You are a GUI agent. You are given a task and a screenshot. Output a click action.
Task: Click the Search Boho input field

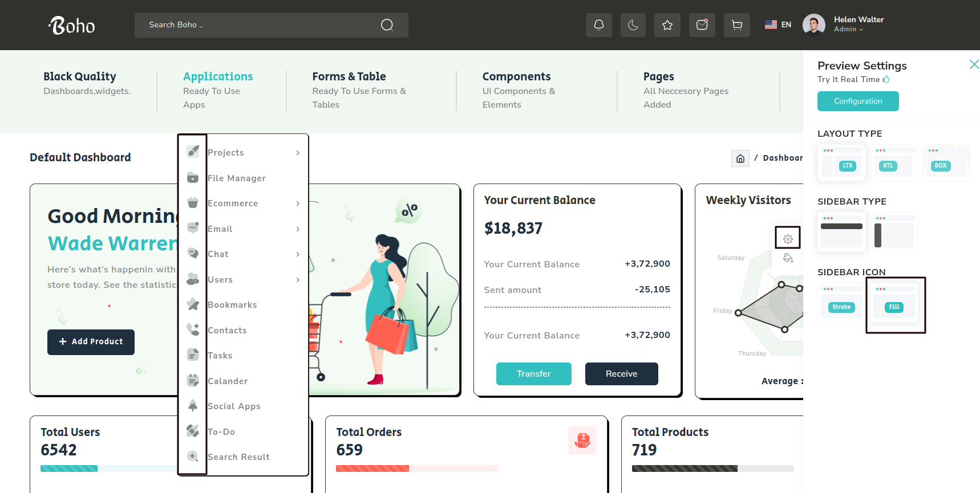pyautogui.click(x=257, y=25)
